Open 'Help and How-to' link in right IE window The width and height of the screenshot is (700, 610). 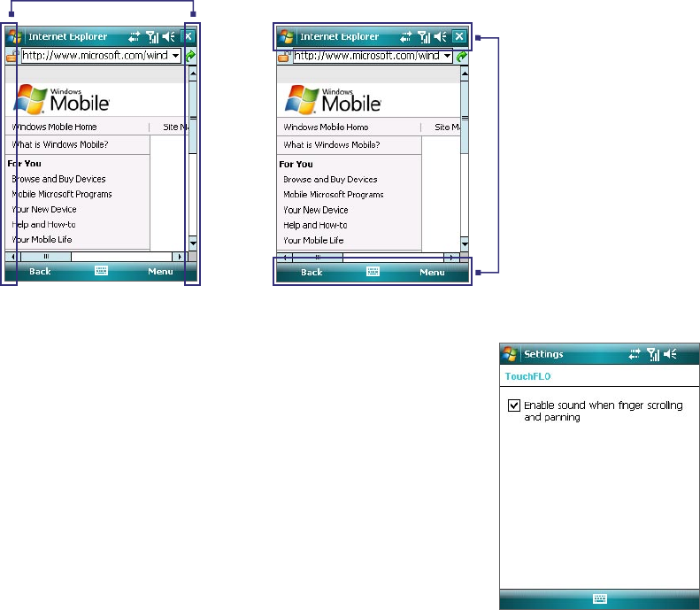pos(315,225)
